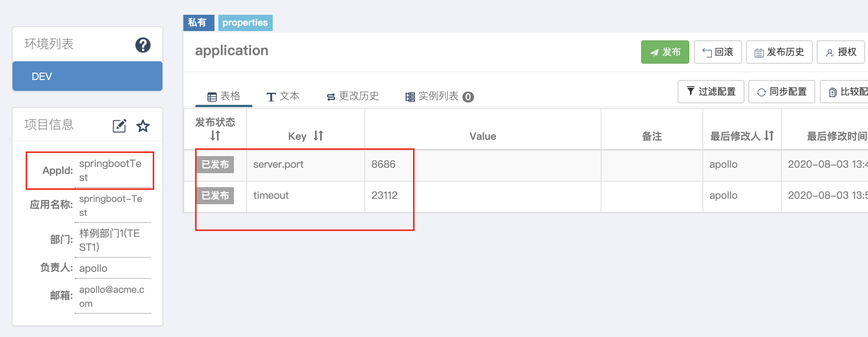Click the server.port key cell
The height and width of the screenshot is (337, 868).
tap(278, 164)
